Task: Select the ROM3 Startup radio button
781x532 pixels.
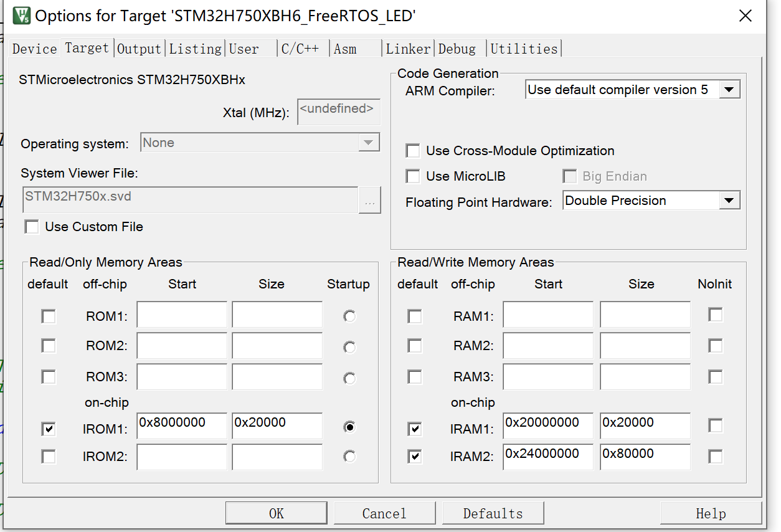Action: [x=349, y=378]
